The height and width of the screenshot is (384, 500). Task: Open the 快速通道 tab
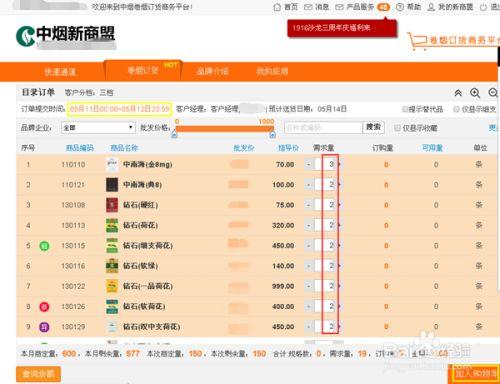pyautogui.click(x=60, y=72)
